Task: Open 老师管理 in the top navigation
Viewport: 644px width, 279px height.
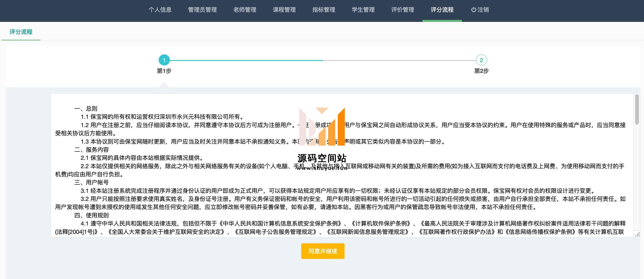Action: (244, 10)
